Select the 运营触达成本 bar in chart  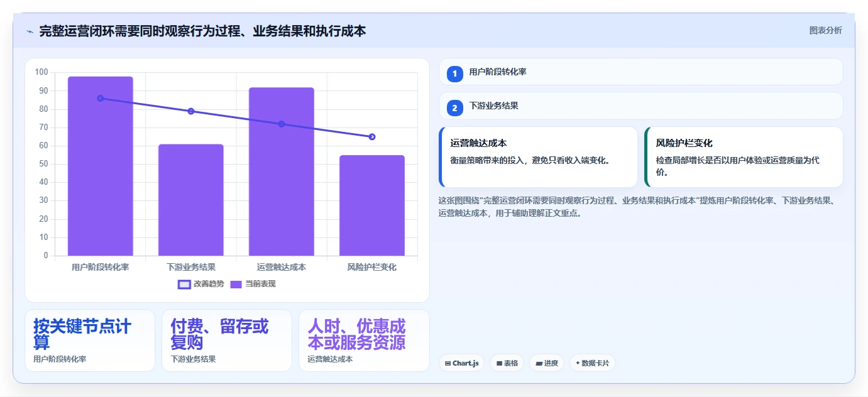pyautogui.click(x=282, y=171)
